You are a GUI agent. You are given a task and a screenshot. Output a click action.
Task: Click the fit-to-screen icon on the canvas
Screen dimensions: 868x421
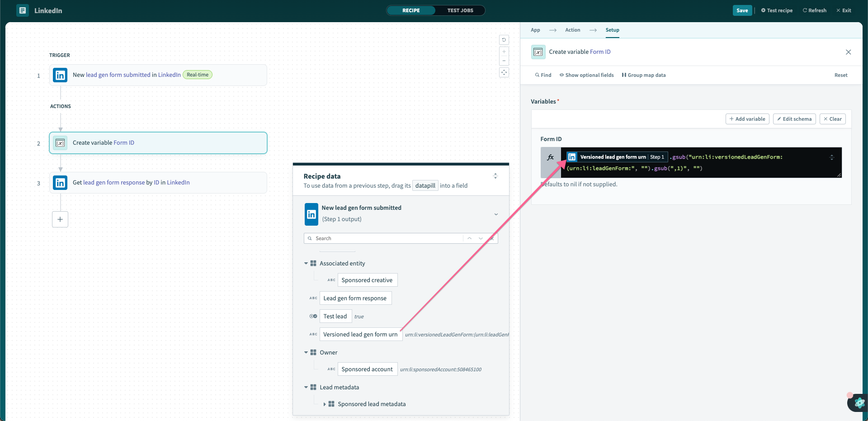(505, 72)
